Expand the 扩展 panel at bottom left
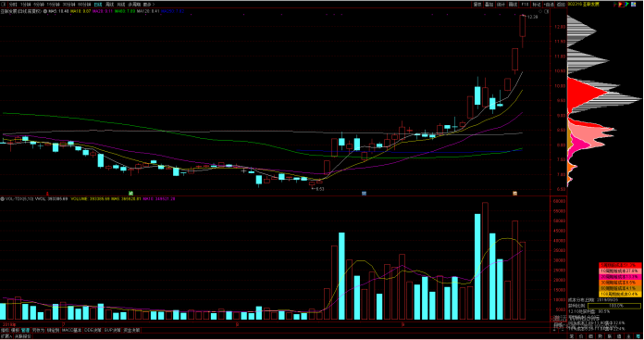644x340 pixels. pyautogui.click(x=6, y=336)
